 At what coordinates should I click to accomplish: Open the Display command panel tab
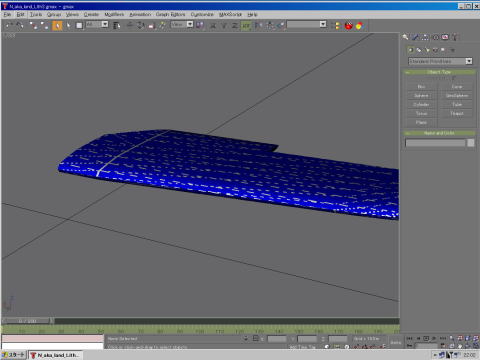[445, 37]
